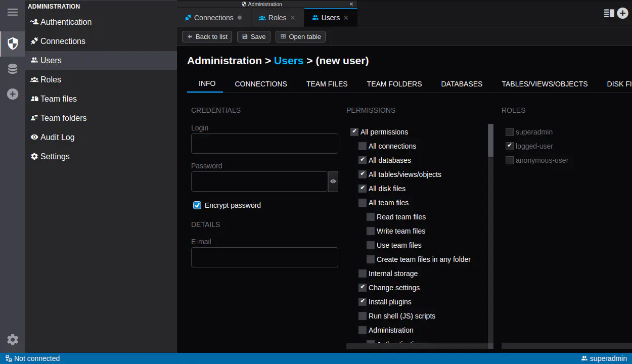Click the Save button
The height and width of the screenshot is (364, 632).
(253, 36)
